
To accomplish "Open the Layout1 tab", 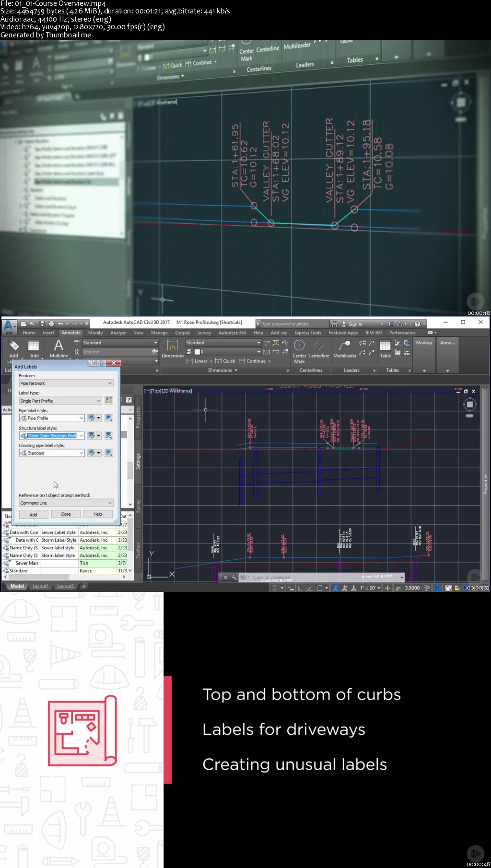I will (x=40, y=586).
